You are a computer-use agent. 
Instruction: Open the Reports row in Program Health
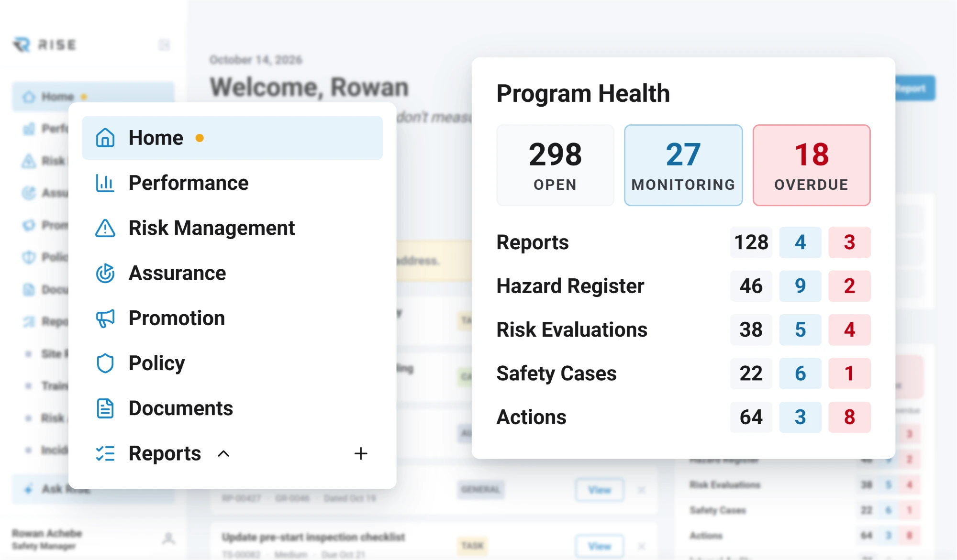[x=683, y=242]
